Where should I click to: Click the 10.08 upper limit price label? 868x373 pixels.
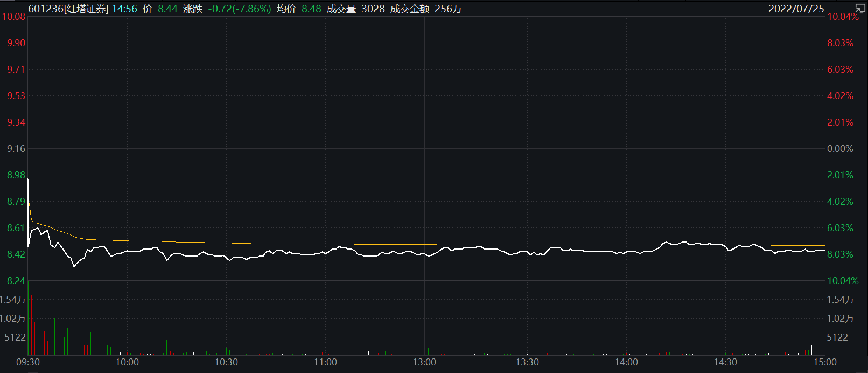click(x=13, y=16)
